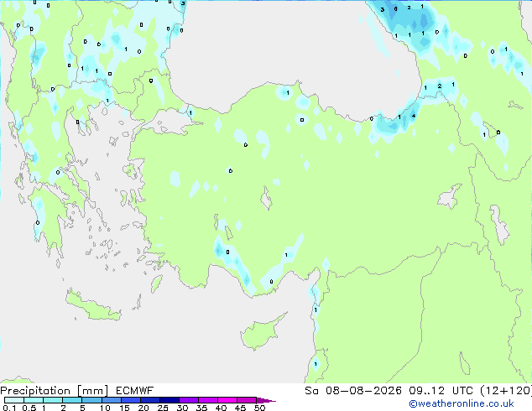Click the purple arrow tip at legend end
This screenshot has width=532, height=411.
[x=266, y=400]
